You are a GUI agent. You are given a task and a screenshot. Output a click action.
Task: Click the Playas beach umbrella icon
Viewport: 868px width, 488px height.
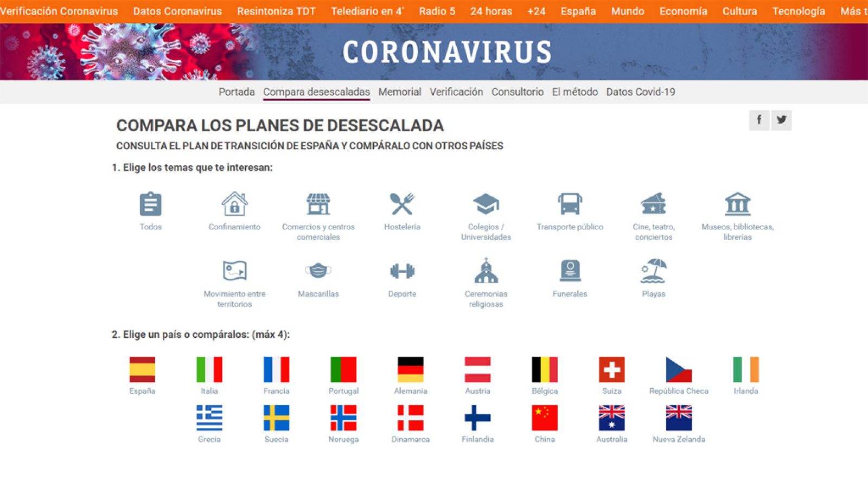[653, 271]
